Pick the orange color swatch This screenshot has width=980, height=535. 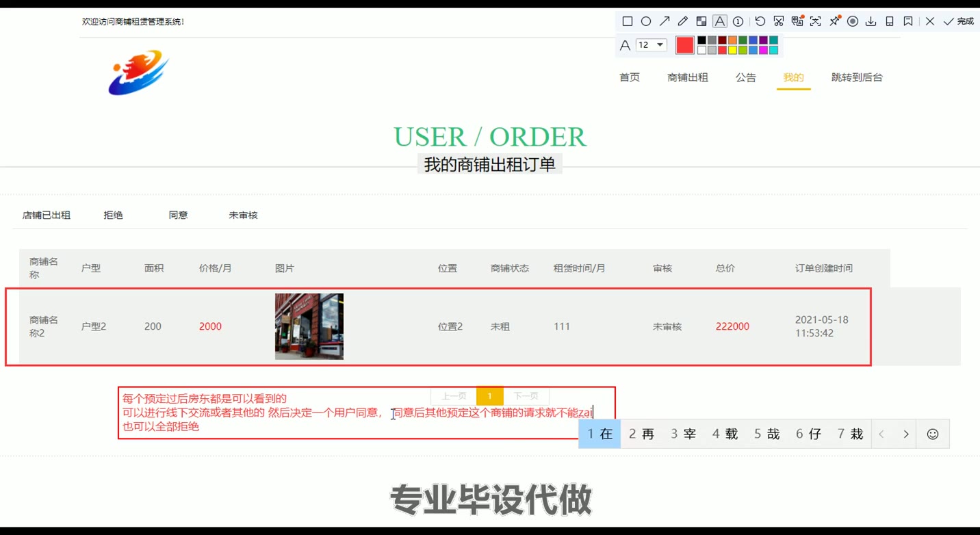point(732,40)
